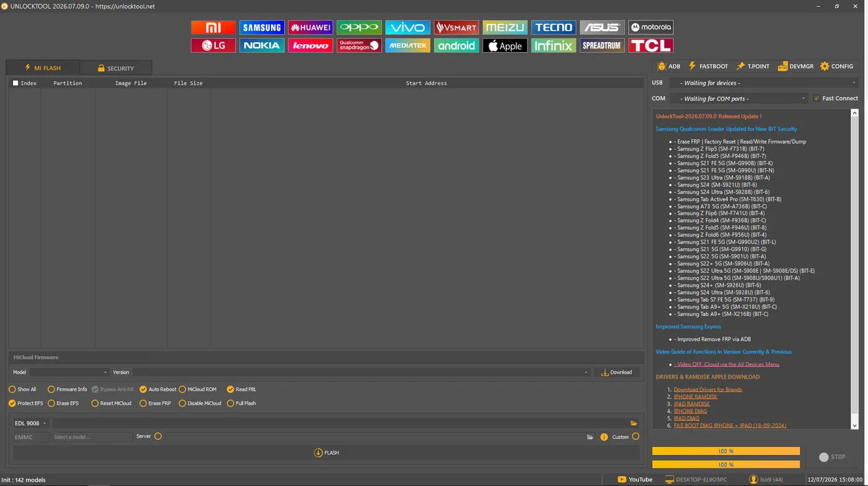The width and height of the screenshot is (868, 486).
Task: Expand the COM ports dropdown
Action: click(739, 99)
